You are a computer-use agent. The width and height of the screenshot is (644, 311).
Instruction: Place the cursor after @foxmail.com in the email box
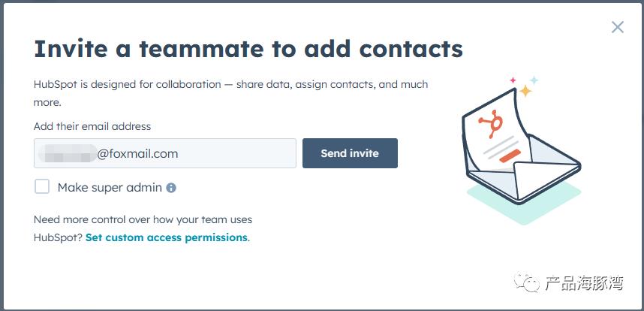[x=179, y=154]
